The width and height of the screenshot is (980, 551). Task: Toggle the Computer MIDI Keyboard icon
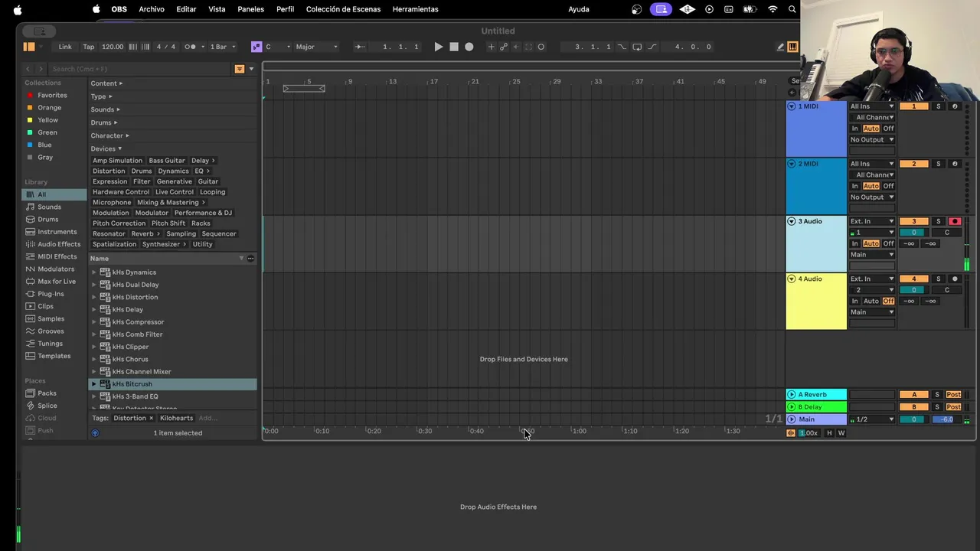coord(792,47)
